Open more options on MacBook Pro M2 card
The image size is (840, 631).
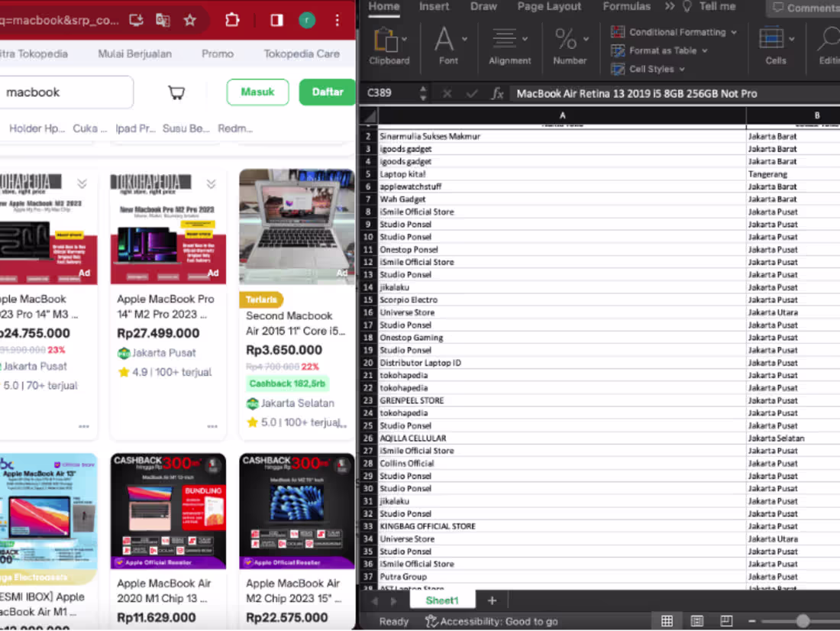(x=212, y=427)
